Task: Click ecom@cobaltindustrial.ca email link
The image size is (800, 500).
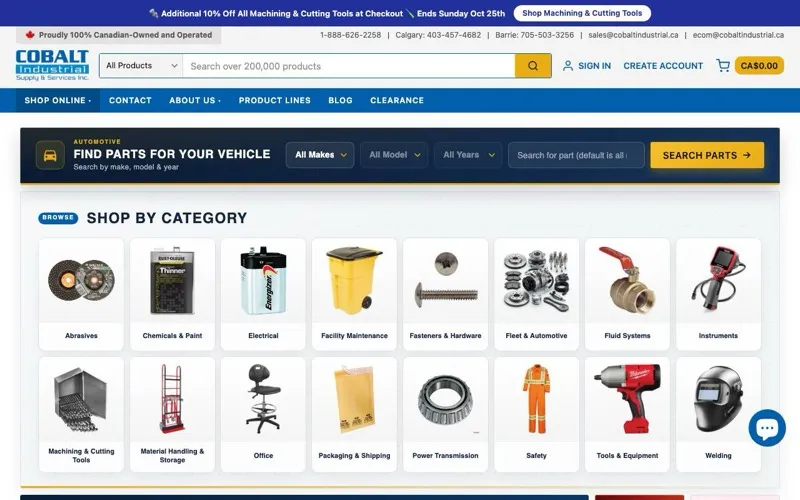Action: pyautogui.click(x=738, y=35)
